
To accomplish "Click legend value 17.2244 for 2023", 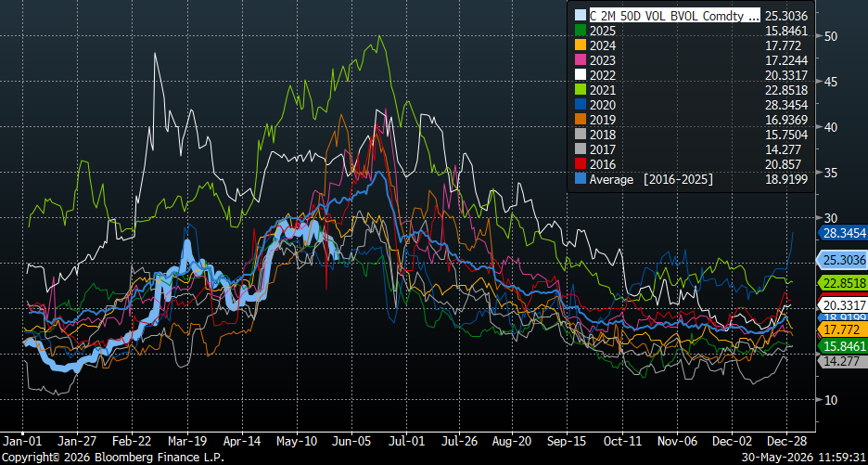I will coord(785,59).
